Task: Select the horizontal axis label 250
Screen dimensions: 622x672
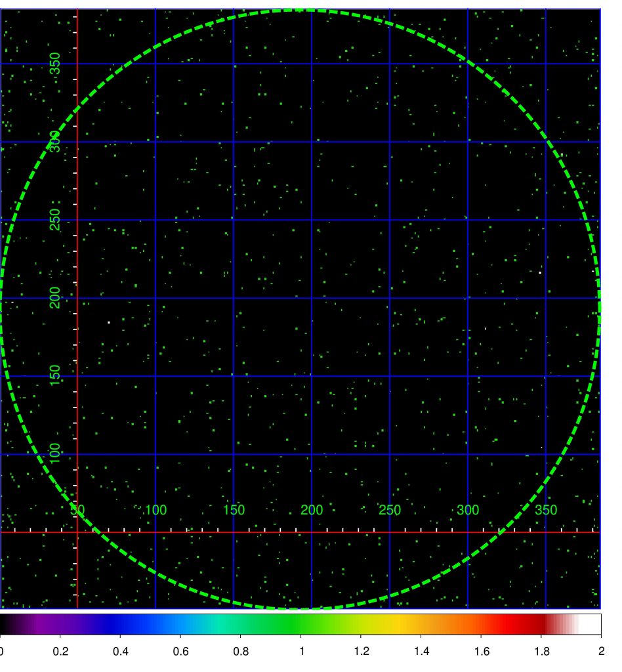Action: click(x=389, y=510)
